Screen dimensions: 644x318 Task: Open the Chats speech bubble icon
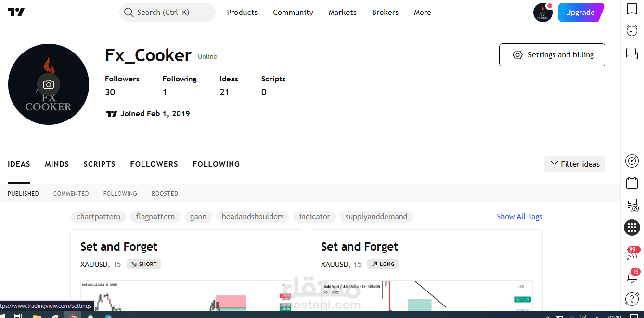pos(632,53)
